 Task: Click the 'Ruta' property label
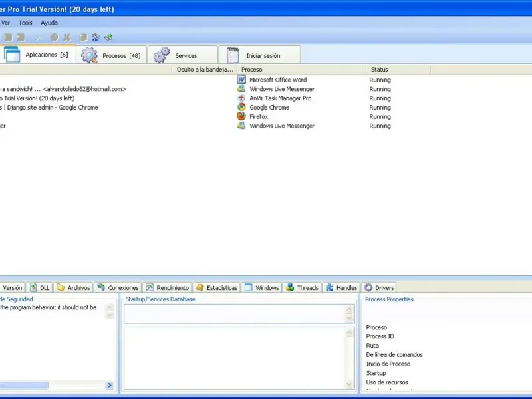coord(372,345)
